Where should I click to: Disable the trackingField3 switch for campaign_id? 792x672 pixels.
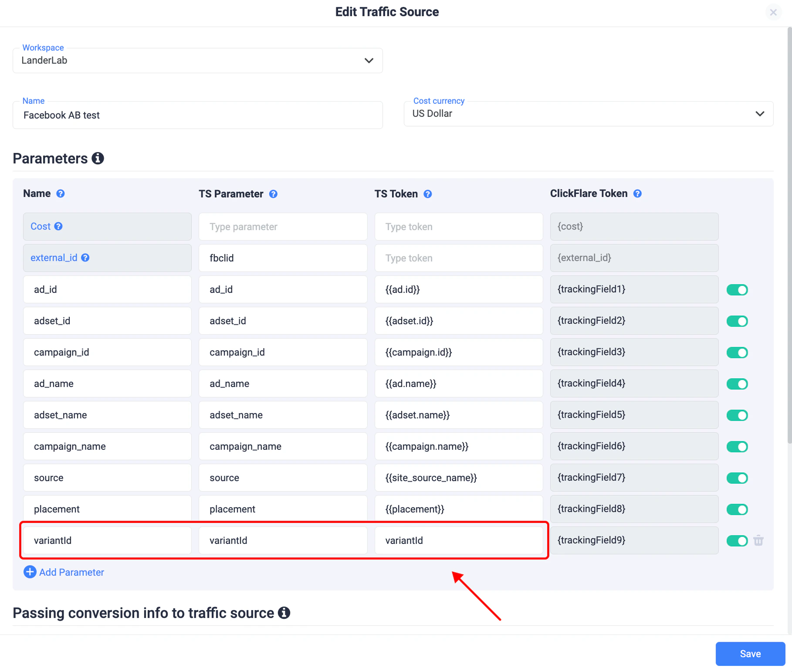[737, 353]
